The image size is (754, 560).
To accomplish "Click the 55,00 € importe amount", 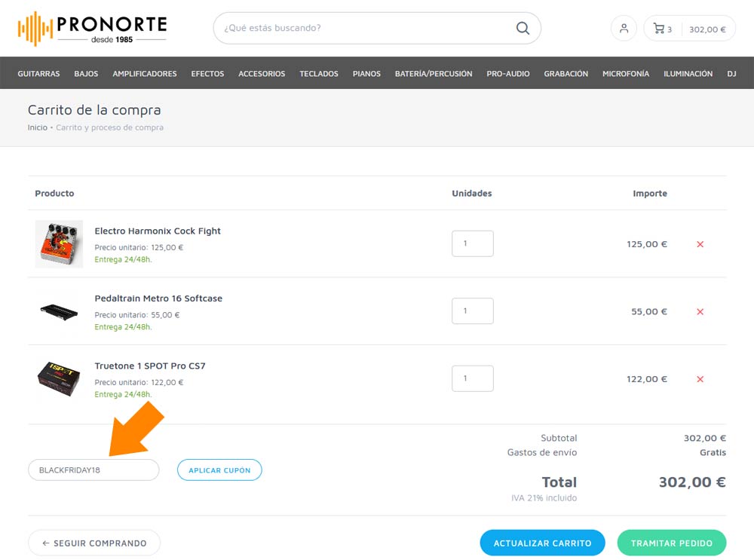I will tap(649, 311).
